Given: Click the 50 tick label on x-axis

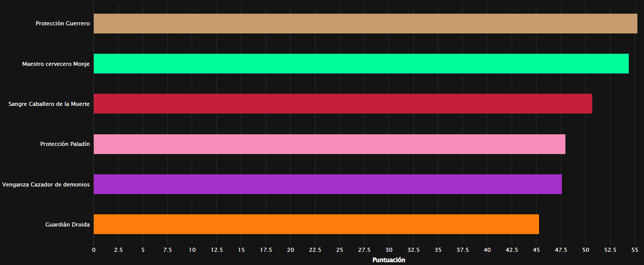Looking at the screenshot, I should [586, 250].
